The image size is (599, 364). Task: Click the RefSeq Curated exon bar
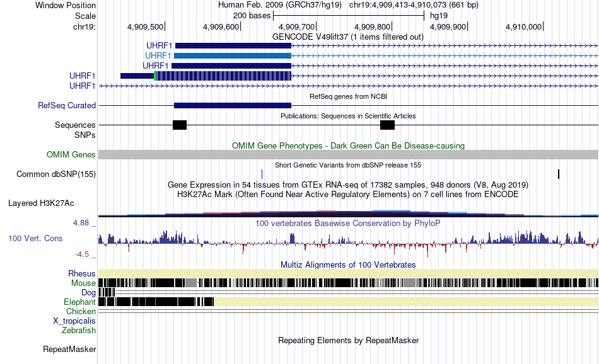pos(233,105)
